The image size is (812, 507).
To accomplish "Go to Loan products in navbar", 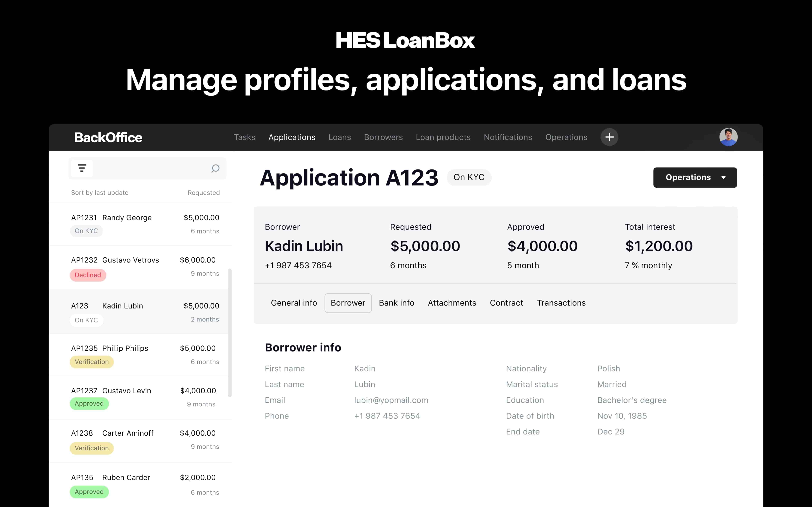I will click(x=443, y=137).
